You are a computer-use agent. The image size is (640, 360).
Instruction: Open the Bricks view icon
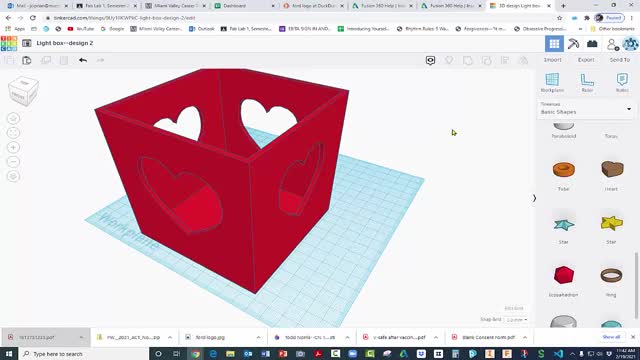pos(592,43)
